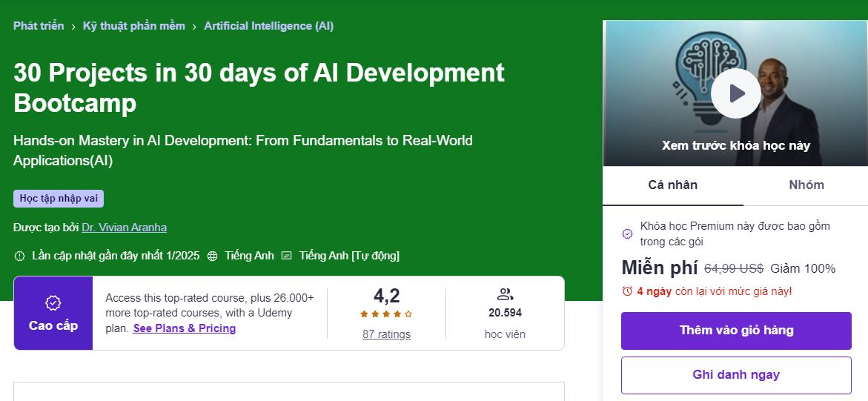Click breadcrumb chevron after Kỹ thuật phần mềm
Screen dimensions: 868x401
194,27
